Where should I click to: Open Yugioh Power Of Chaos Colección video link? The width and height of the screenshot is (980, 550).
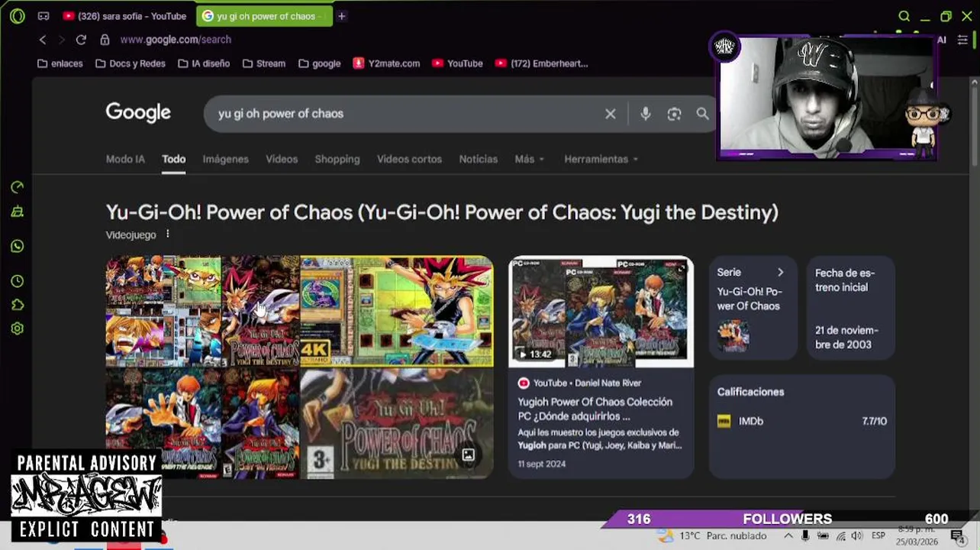point(595,409)
